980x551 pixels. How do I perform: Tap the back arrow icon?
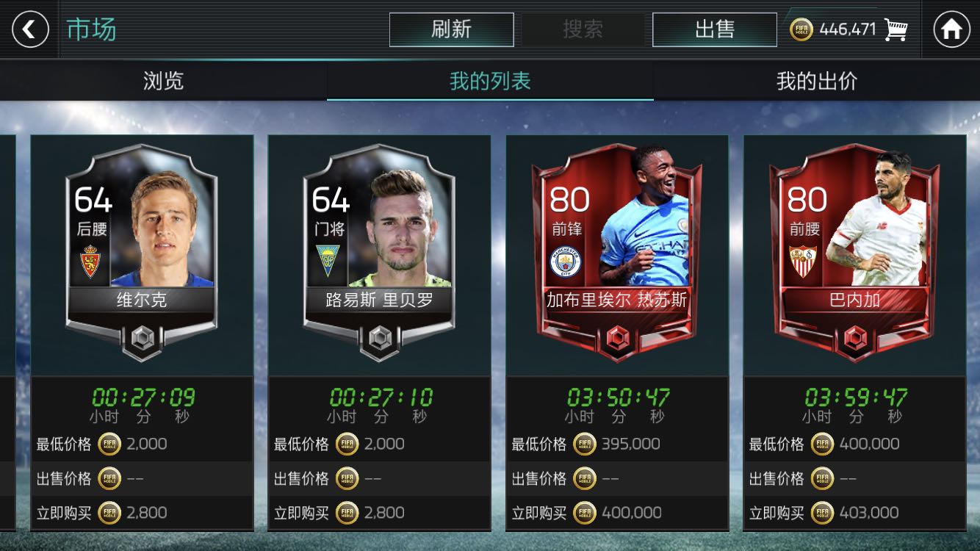pos(30,29)
